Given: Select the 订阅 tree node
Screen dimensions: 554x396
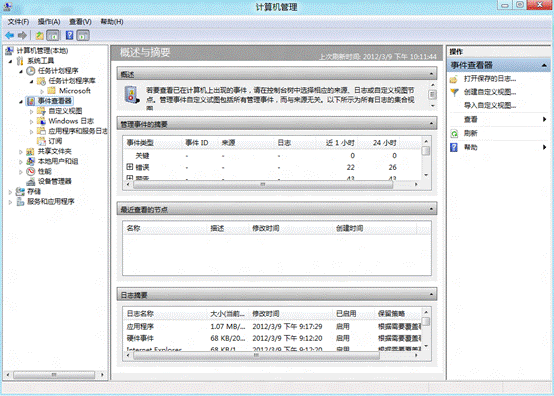Looking at the screenshot, I should coord(50,141).
